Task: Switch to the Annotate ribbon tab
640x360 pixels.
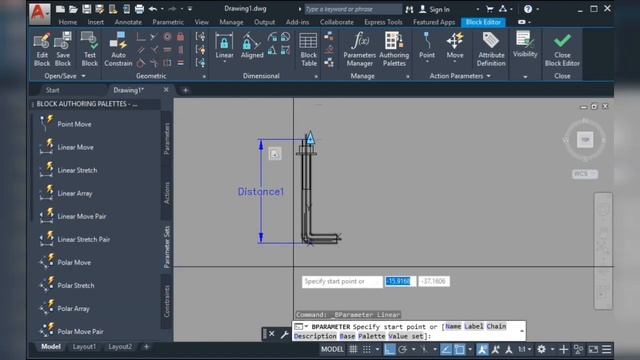Action: tap(128, 22)
